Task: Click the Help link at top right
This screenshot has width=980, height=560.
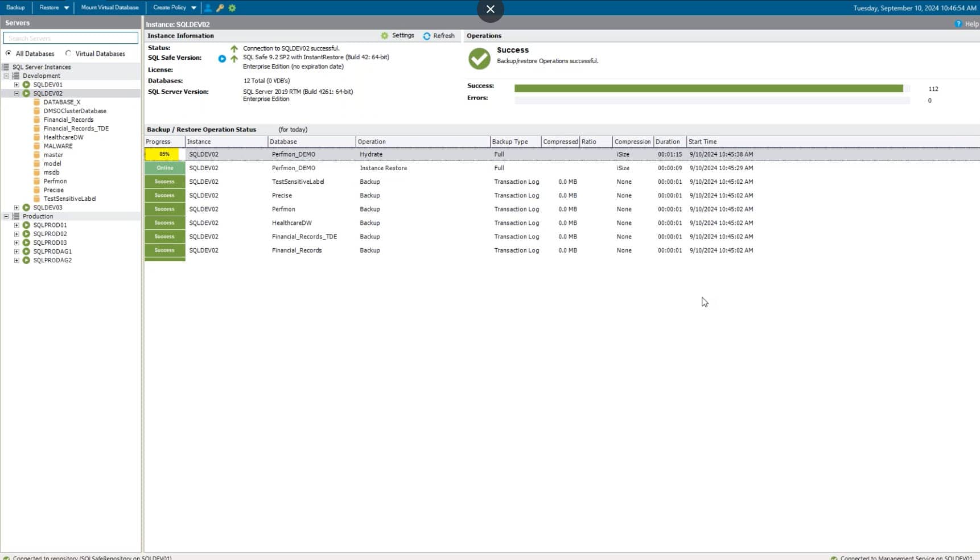Action: pos(971,24)
